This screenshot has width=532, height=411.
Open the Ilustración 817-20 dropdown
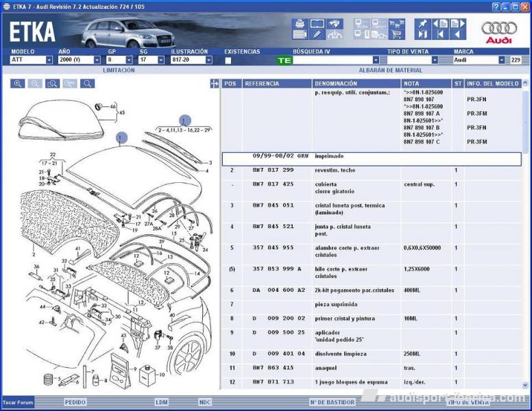tap(208, 60)
